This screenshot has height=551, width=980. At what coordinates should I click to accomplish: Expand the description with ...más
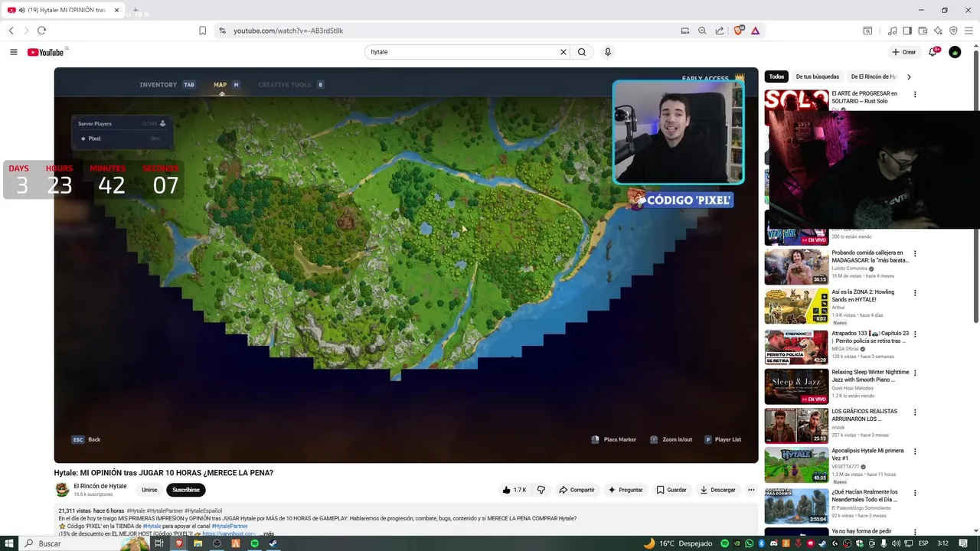(x=268, y=533)
